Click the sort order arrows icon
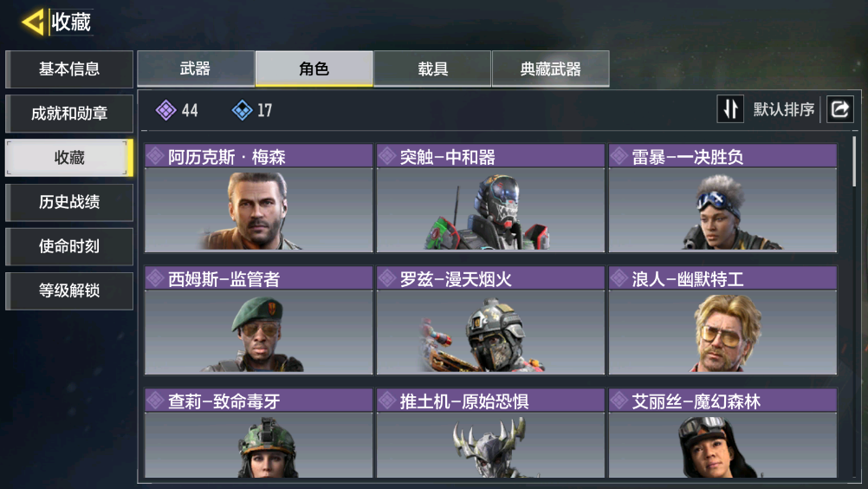Screen dimensions: 868x489 pos(730,109)
